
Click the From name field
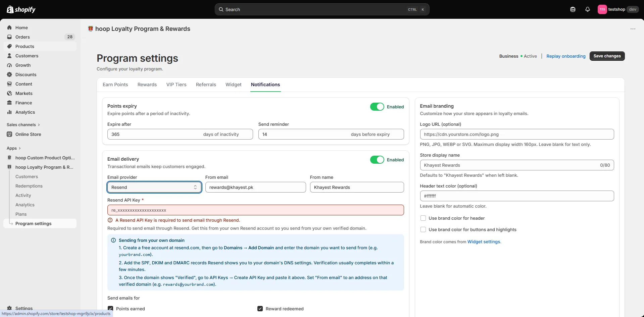tap(357, 187)
